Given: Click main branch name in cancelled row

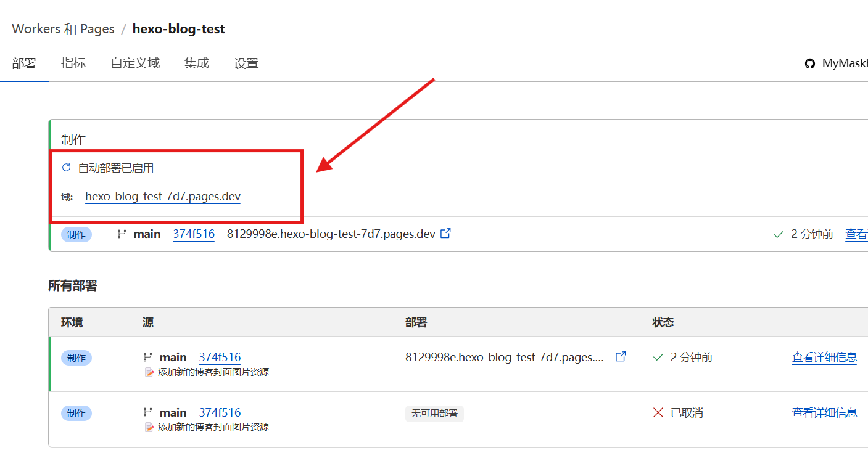Looking at the screenshot, I should pos(173,412).
